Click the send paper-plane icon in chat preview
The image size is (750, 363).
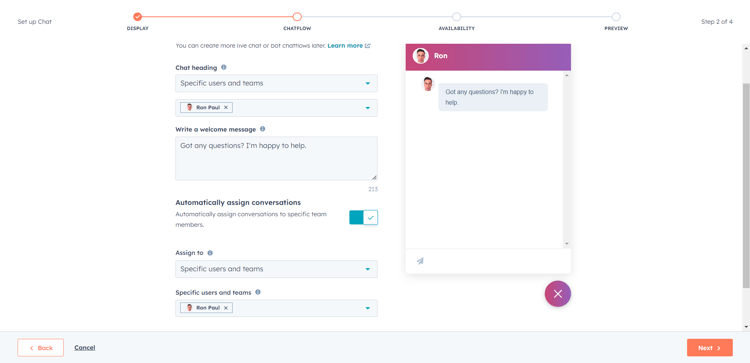point(420,261)
